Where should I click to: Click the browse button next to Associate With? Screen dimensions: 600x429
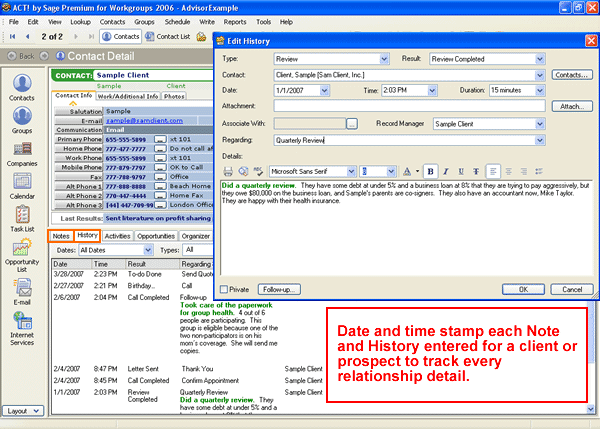pos(352,124)
